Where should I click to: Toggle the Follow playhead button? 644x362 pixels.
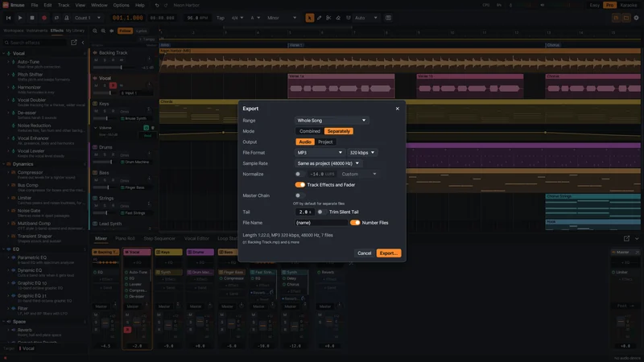click(x=125, y=31)
